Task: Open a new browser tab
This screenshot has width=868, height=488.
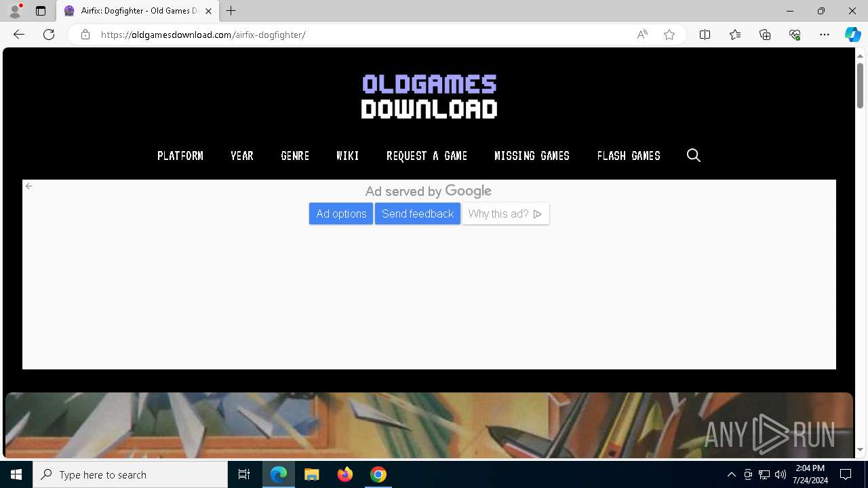Action: coord(231,11)
